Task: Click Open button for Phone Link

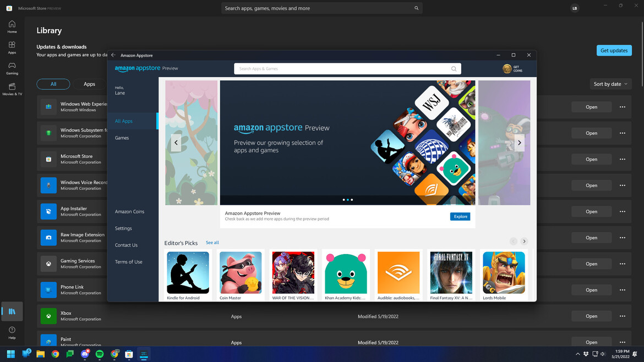Action: 591,290
